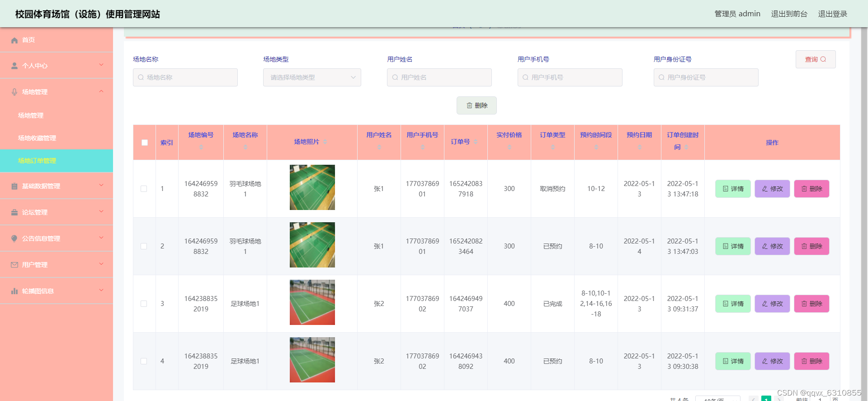Click the bulb icon for 公告信息管理
This screenshot has width=868, height=401.
pyautogui.click(x=14, y=239)
